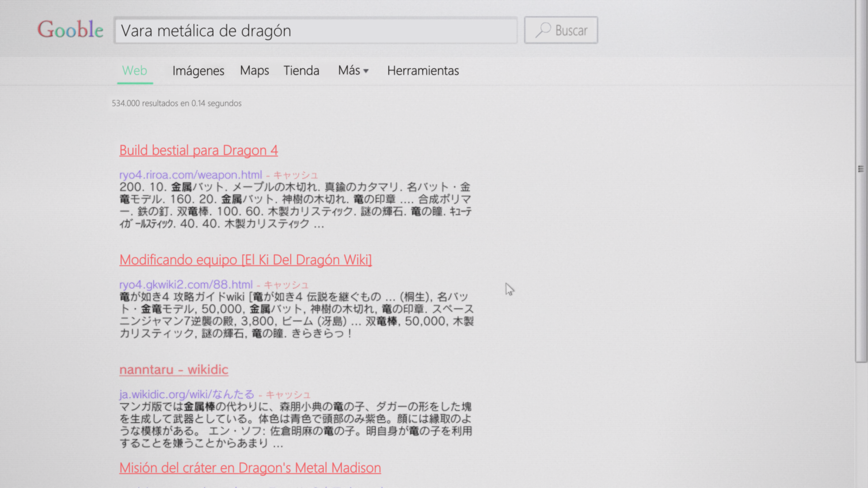Click the ryo4.riroa.com/weapon.html URL
The image size is (868, 488).
point(190,175)
